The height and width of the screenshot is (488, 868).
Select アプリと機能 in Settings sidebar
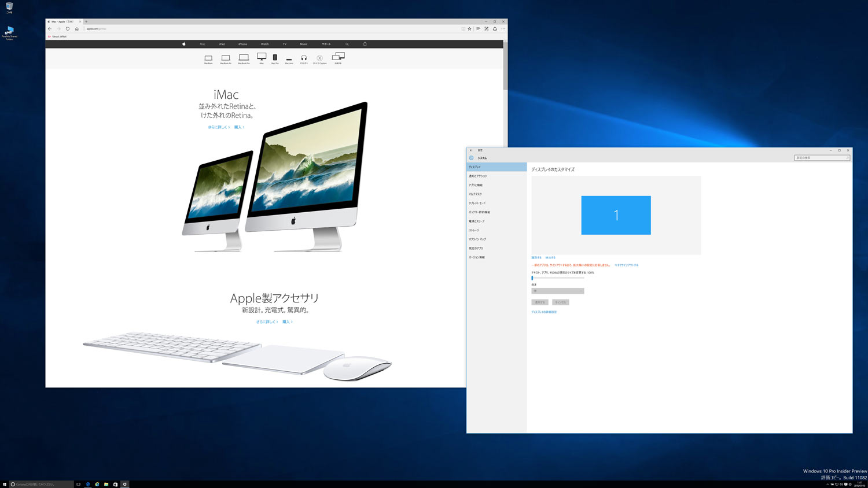point(496,185)
